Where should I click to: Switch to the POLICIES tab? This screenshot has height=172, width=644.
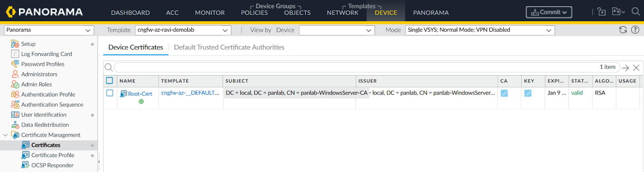pos(254,13)
